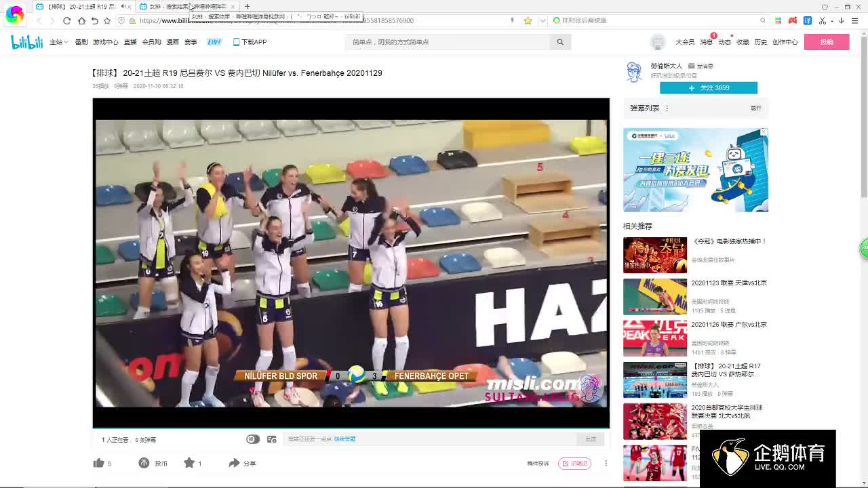Toggle the danmaku display switch
This screenshot has height=488, width=868.
point(252,439)
